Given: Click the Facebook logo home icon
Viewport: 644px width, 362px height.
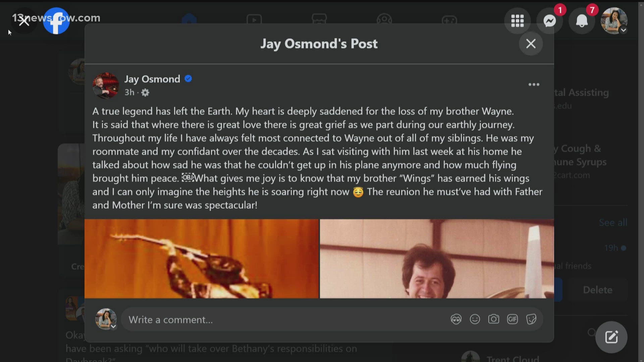Looking at the screenshot, I should pos(56,21).
